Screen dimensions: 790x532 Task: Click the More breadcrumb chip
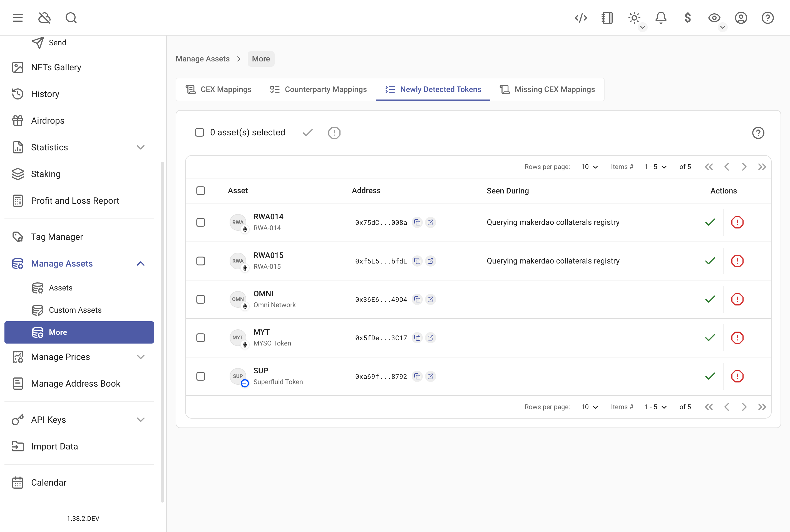coord(261,59)
